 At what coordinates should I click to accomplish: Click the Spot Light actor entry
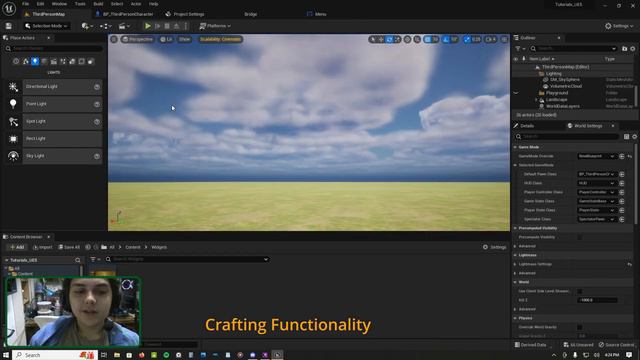pyautogui.click(x=53, y=121)
